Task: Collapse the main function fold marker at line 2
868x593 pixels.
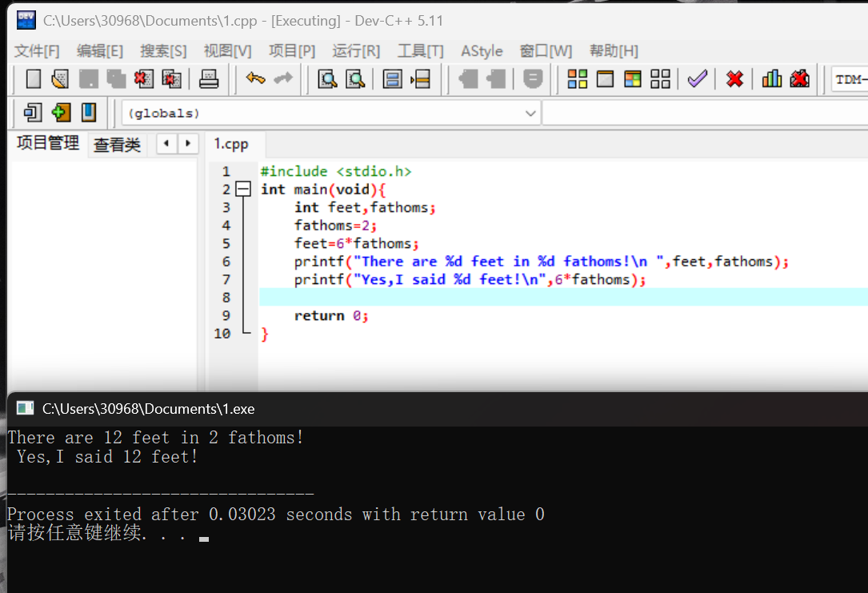Action: pyautogui.click(x=243, y=190)
